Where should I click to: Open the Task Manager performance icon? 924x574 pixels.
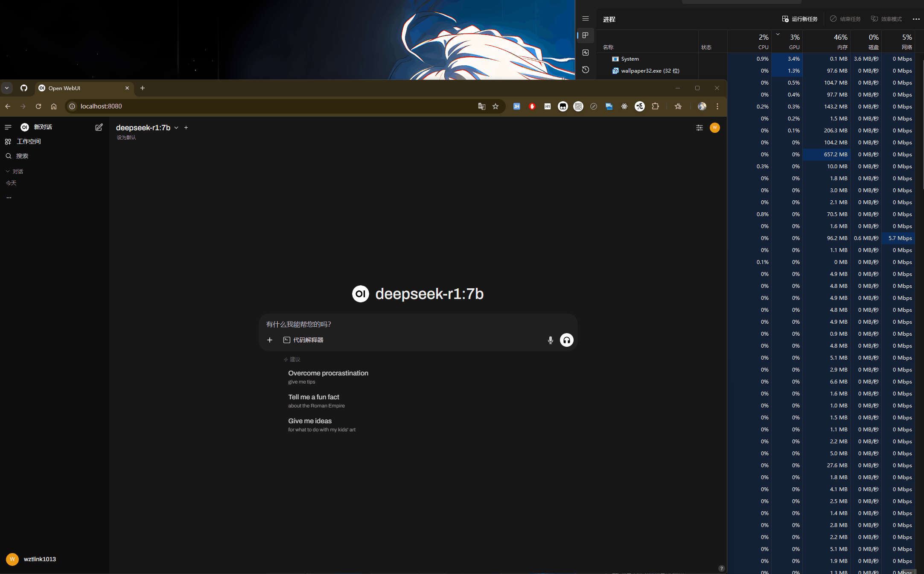(586, 53)
